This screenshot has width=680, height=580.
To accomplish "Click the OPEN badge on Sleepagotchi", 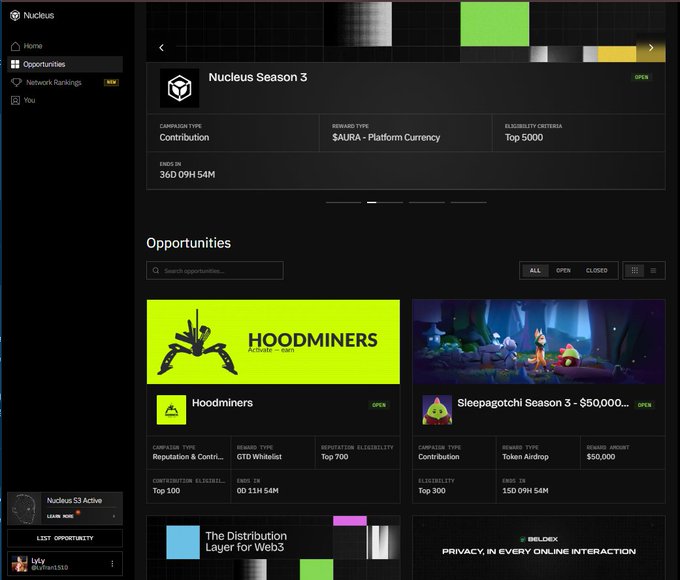I will [644, 405].
